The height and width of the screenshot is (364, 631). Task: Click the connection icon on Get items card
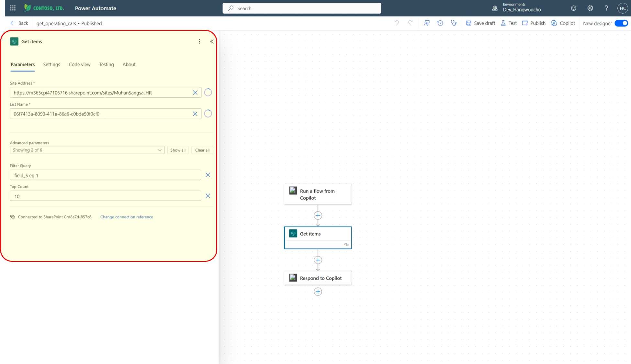pos(346,245)
